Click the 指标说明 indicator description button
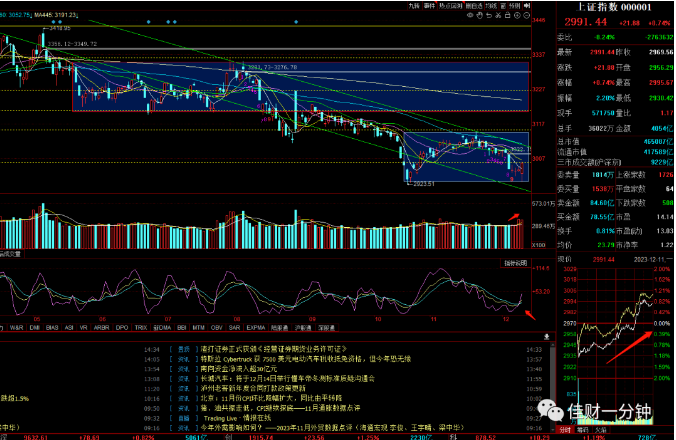This screenshot has width=676, height=440. pos(516,262)
